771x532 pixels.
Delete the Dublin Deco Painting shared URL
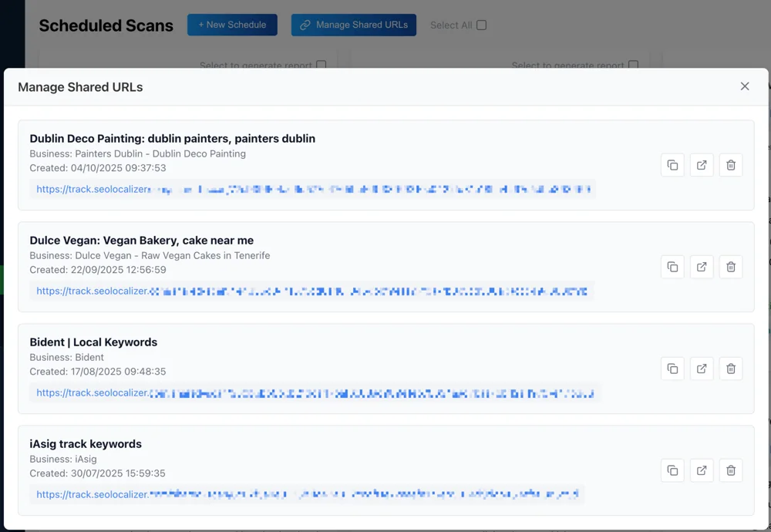(x=731, y=165)
